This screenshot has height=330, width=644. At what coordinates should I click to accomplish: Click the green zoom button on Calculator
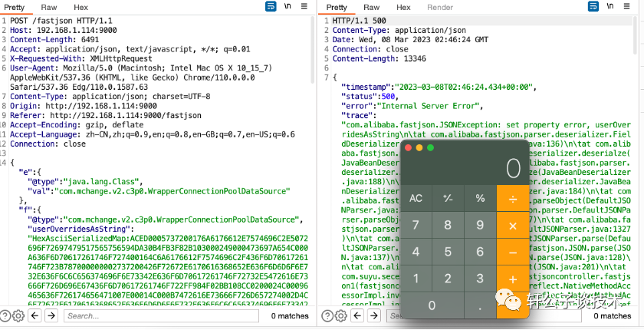point(430,147)
